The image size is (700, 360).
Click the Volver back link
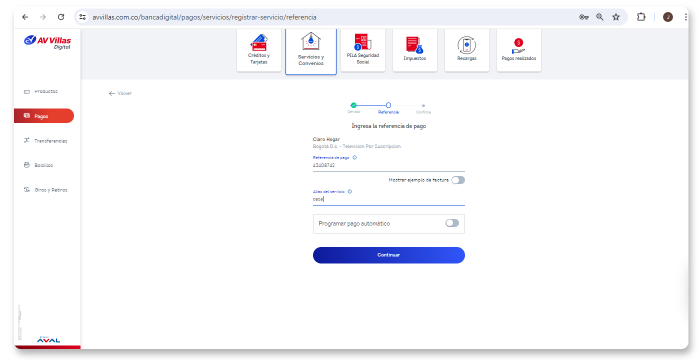120,93
